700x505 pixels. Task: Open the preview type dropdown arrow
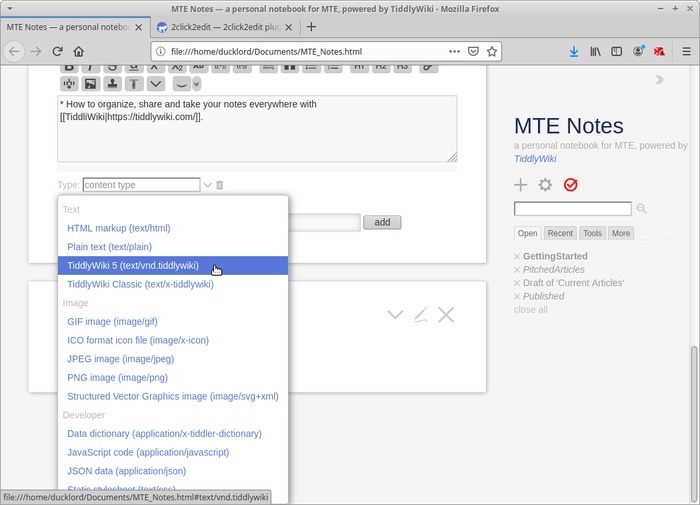196,84
